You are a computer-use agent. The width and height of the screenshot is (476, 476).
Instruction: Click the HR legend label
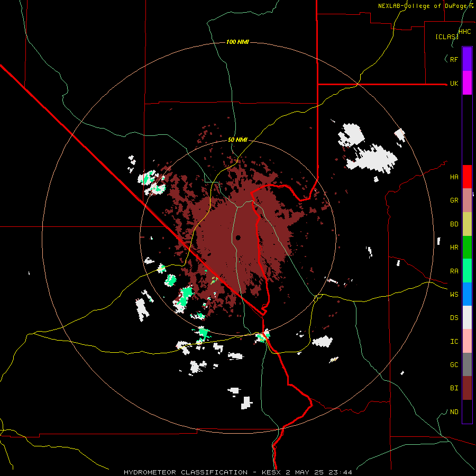pos(454,248)
